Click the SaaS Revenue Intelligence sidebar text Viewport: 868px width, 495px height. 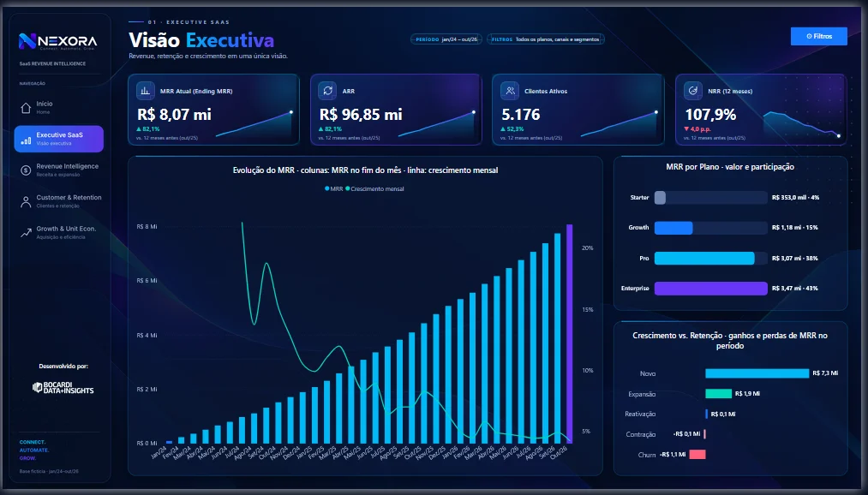click(x=52, y=63)
